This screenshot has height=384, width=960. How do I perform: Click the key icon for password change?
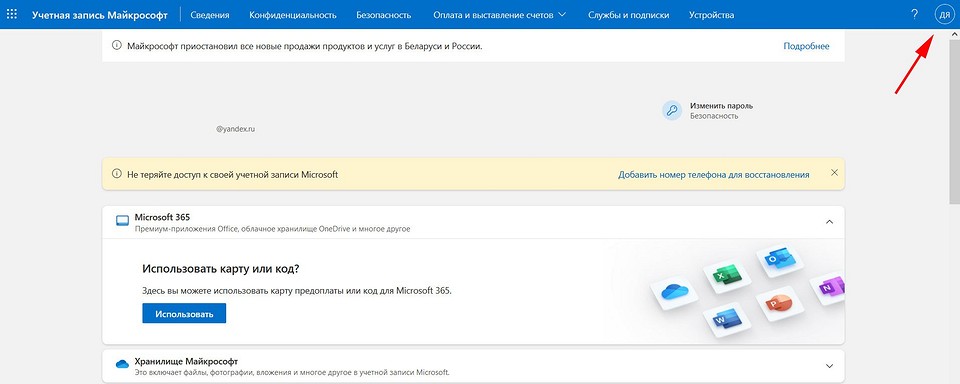pos(672,111)
